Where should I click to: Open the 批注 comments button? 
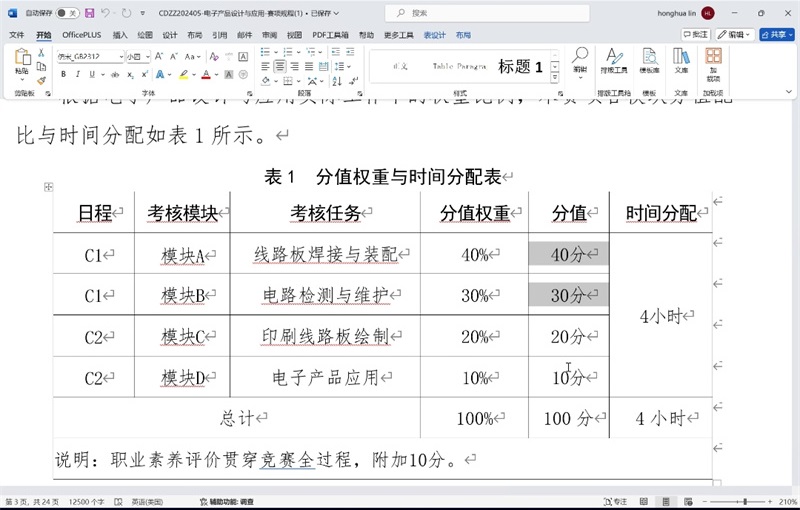(x=695, y=34)
